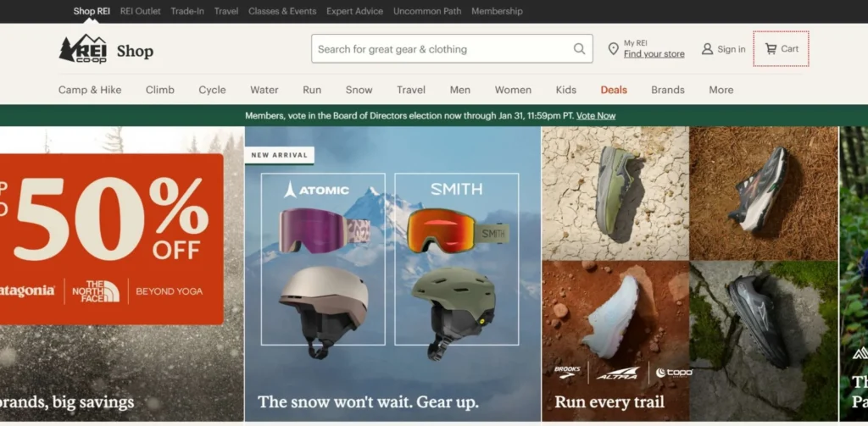The image size is (868, 426).
Task: Click the location pin icon
Action: click(x=613, y=49)
